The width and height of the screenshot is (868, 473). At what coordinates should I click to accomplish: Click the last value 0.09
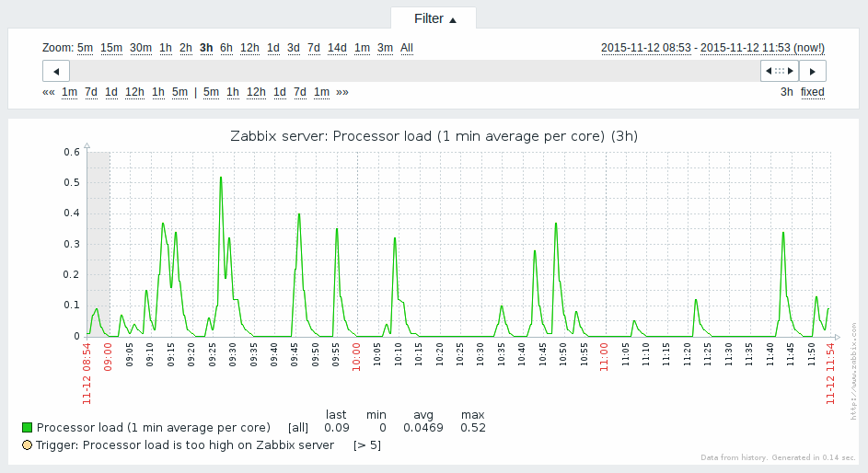(337, 428)
